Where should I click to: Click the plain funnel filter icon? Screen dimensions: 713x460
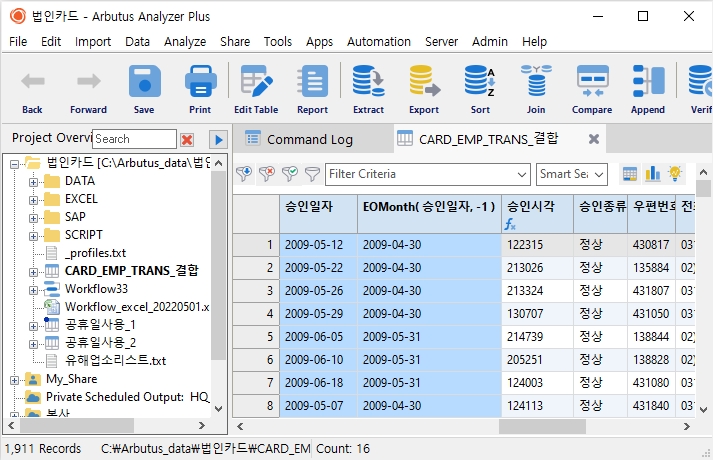click(x=312, y=174)
